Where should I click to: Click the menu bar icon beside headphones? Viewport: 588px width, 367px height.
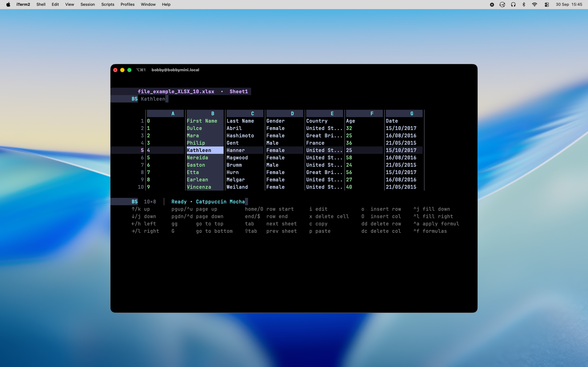click(x=502, y=5)
